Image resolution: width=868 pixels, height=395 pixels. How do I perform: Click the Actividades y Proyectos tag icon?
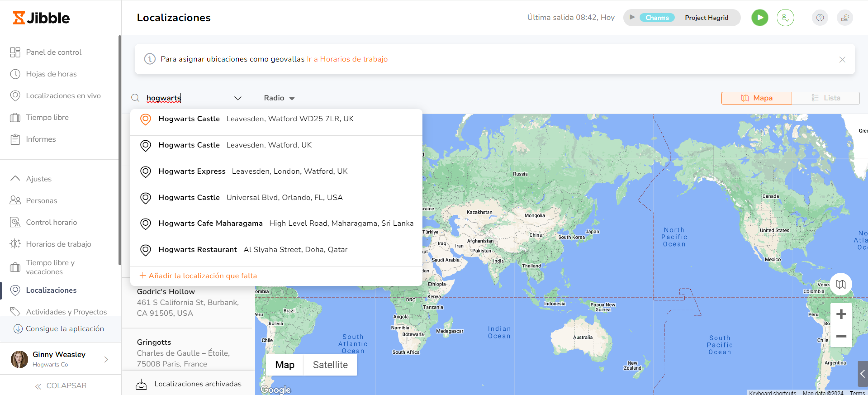pyautogui.click(x=15, y=312)
